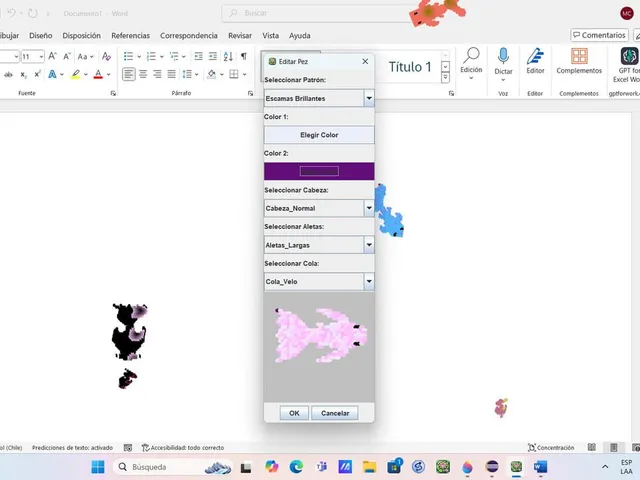Open the Correspondencia ribbon tab
This screenshot has height=480, width=640.
[x=189, y=36]
